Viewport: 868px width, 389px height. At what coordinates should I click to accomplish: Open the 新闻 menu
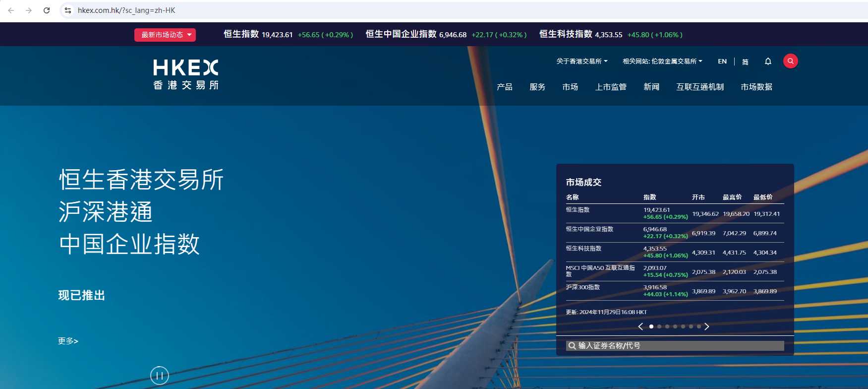click(x=651, y=87)
